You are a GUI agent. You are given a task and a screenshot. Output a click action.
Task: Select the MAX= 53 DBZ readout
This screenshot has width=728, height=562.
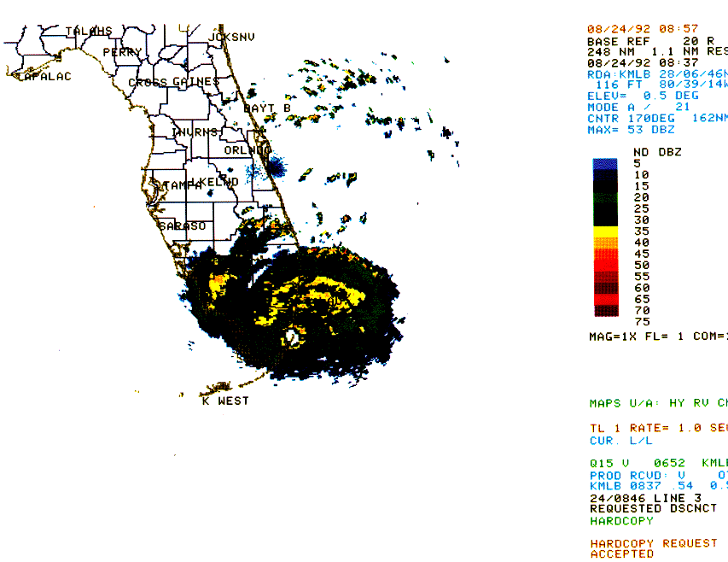[631, 130]
